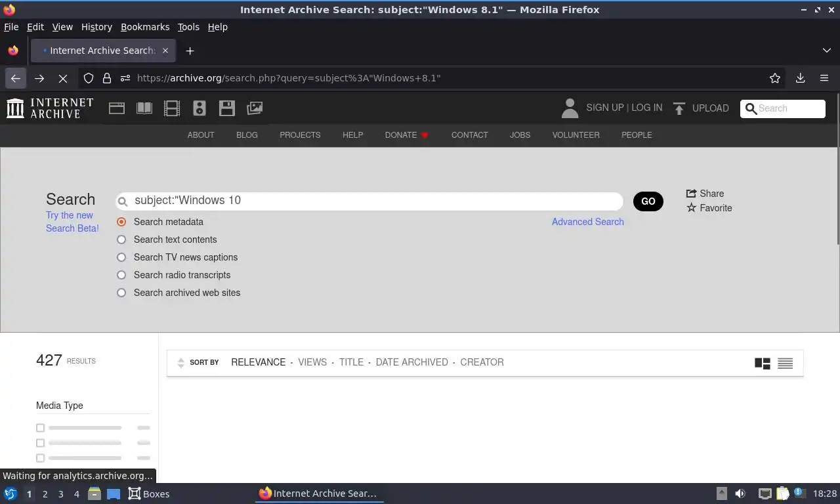840x504 pixels.
Task: Select Search archived web sites option
Action: pyautogui.click(x=121, y=293)
